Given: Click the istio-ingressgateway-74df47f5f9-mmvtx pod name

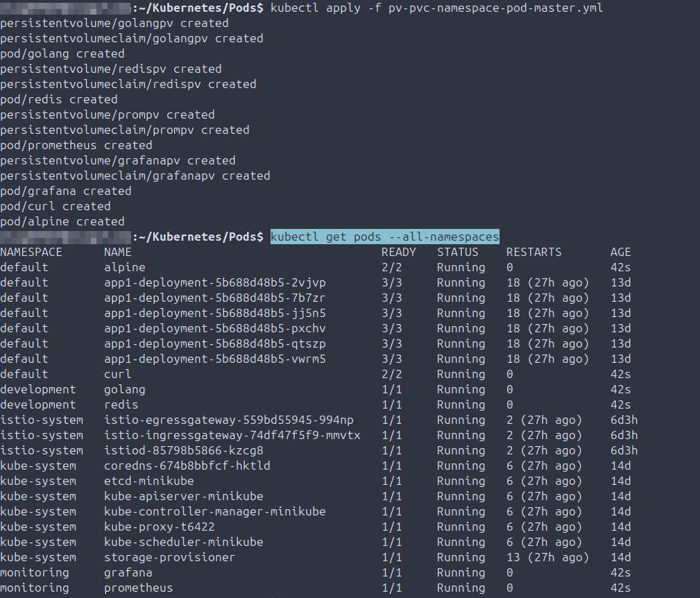Looking at the screenshot, I should (x=232, y=436).
